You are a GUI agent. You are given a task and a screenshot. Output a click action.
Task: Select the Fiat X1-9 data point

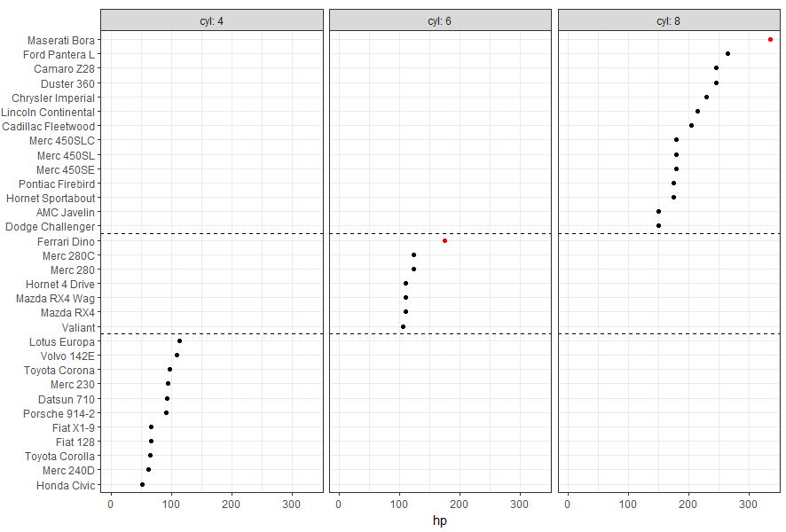click(151, 426)
